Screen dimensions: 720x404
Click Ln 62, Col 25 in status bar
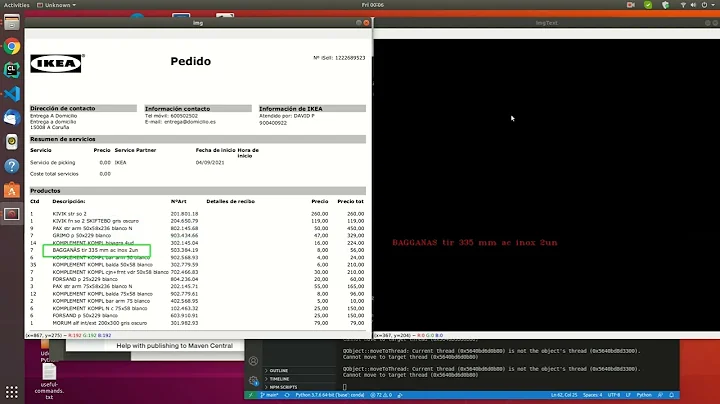pos(564,395)
